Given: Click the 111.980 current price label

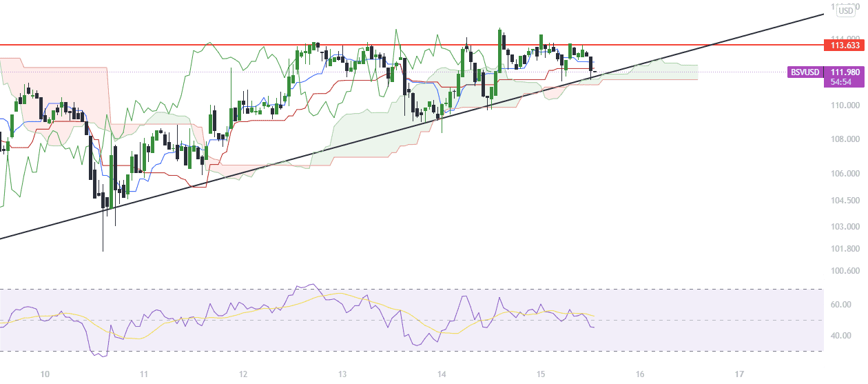Looking at the screenshot, I should pyautogui.click(x=844, y=72).
